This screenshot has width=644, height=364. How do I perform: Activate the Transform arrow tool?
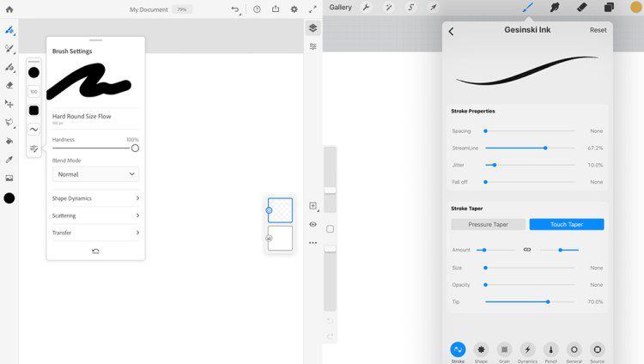coord(433,8)
